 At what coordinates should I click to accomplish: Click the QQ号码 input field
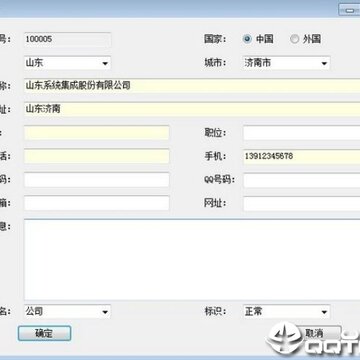302,180
